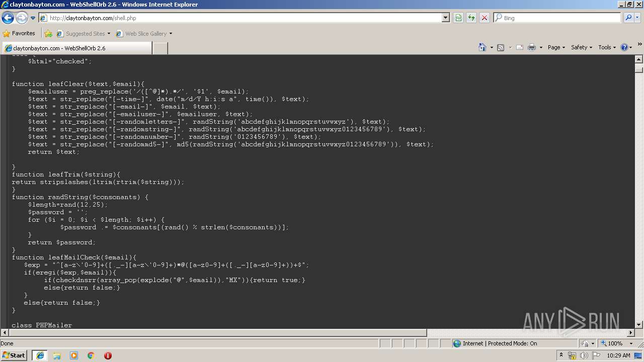This screenshot has width=644, height=362.
Task: Open the recent pages dropdown arrow
Action: (33, 18)
